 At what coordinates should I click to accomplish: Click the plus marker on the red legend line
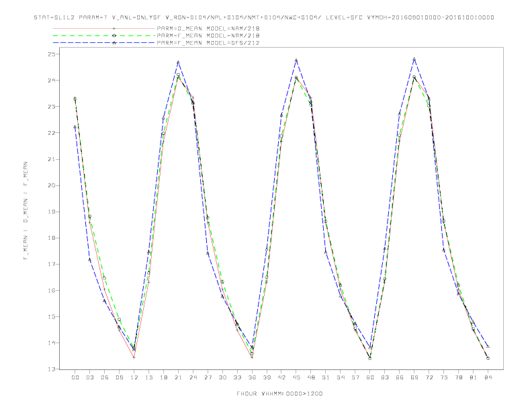(114, 28)
